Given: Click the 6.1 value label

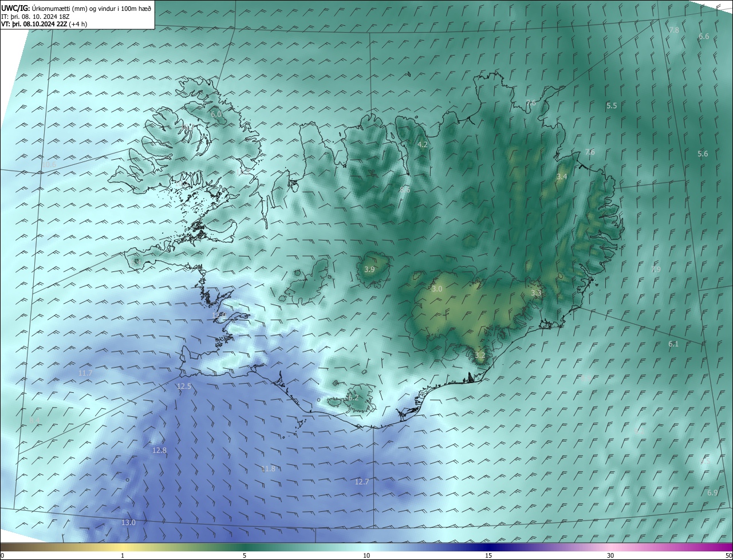Looking at the screenshot, I should (x=673, y=344).
